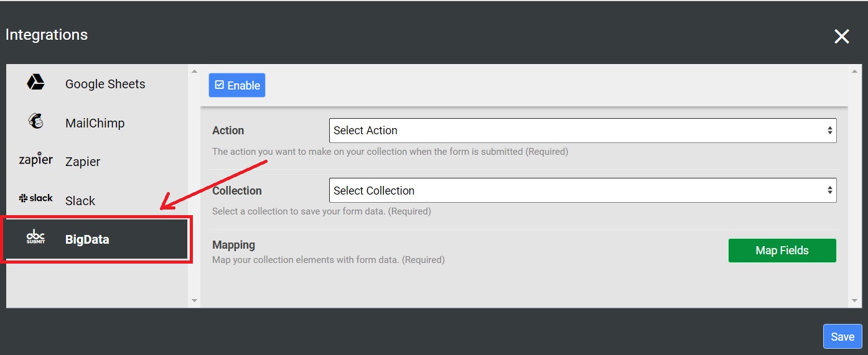Select the BigData integration label

(87, 239)
